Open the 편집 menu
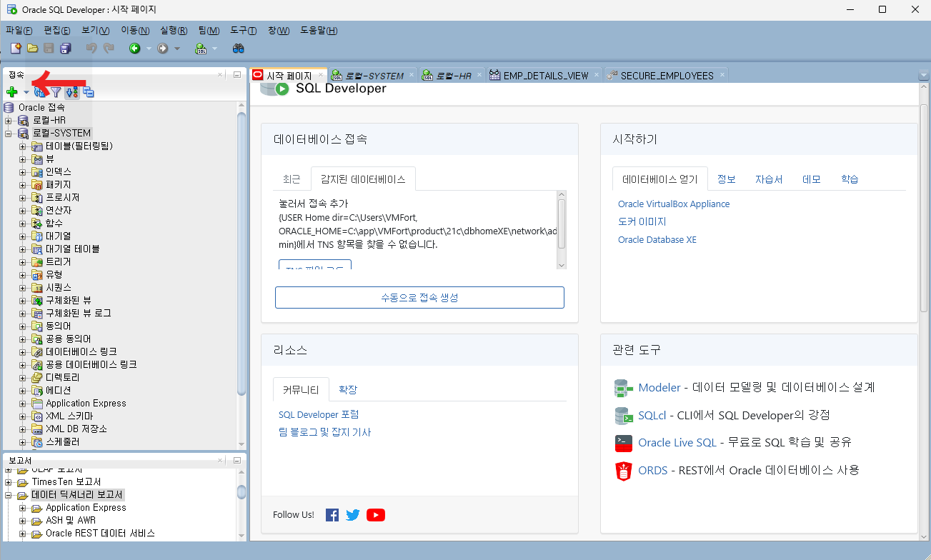 [x=57, y=30]
